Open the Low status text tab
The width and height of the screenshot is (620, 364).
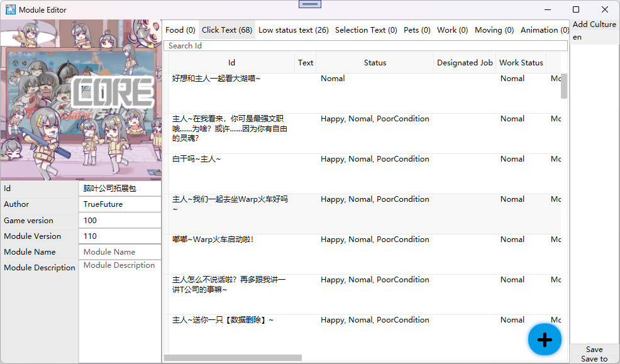coord(293,30)
